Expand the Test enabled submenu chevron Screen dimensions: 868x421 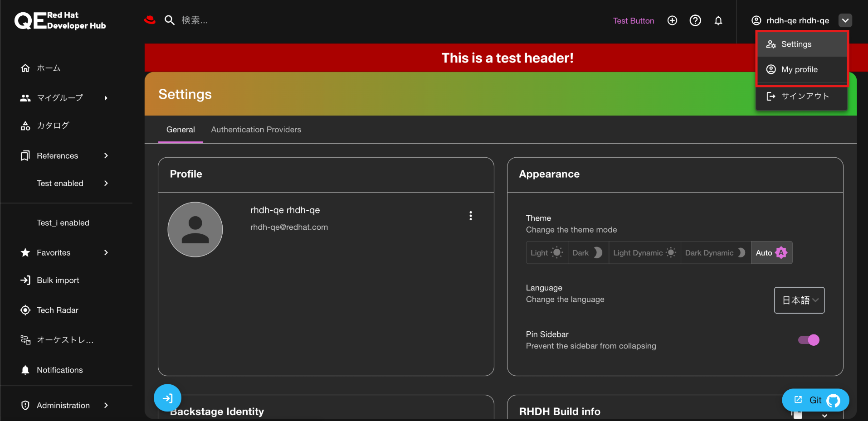pos(106,183)
